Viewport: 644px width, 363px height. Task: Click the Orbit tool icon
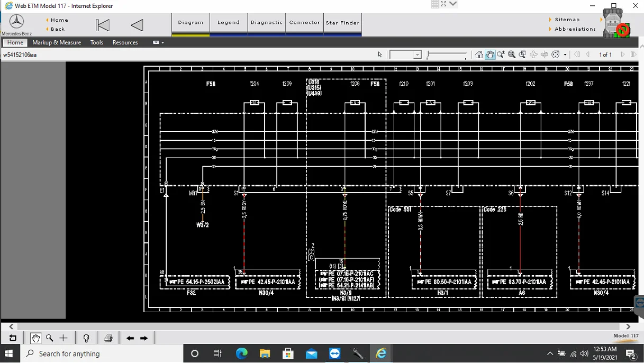point(533,55)
